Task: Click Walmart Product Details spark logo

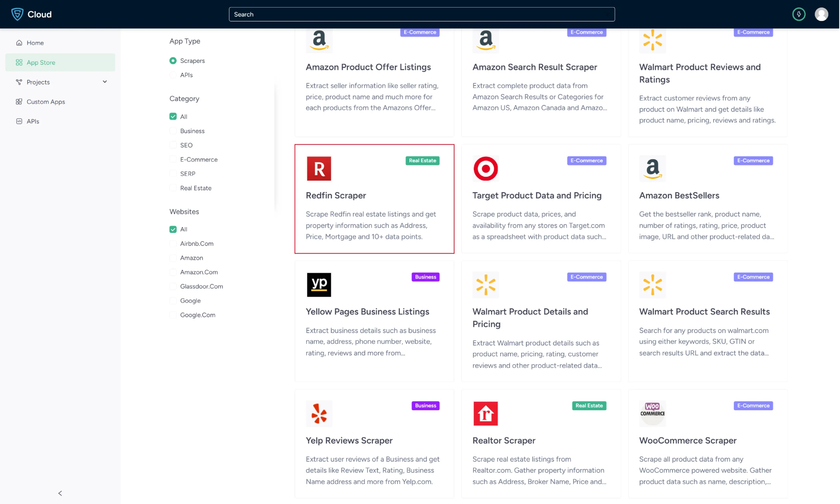Action: [486, 284]
